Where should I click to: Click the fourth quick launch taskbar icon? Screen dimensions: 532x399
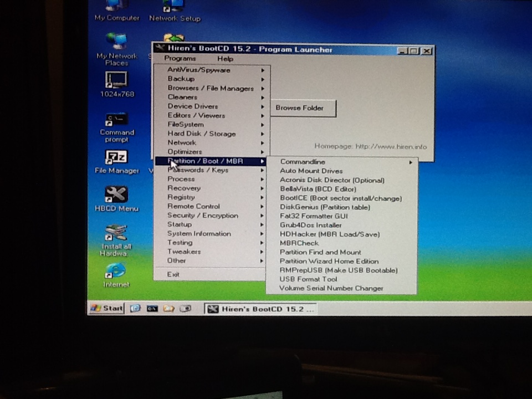pyautogui.click(x=185, y=309)
